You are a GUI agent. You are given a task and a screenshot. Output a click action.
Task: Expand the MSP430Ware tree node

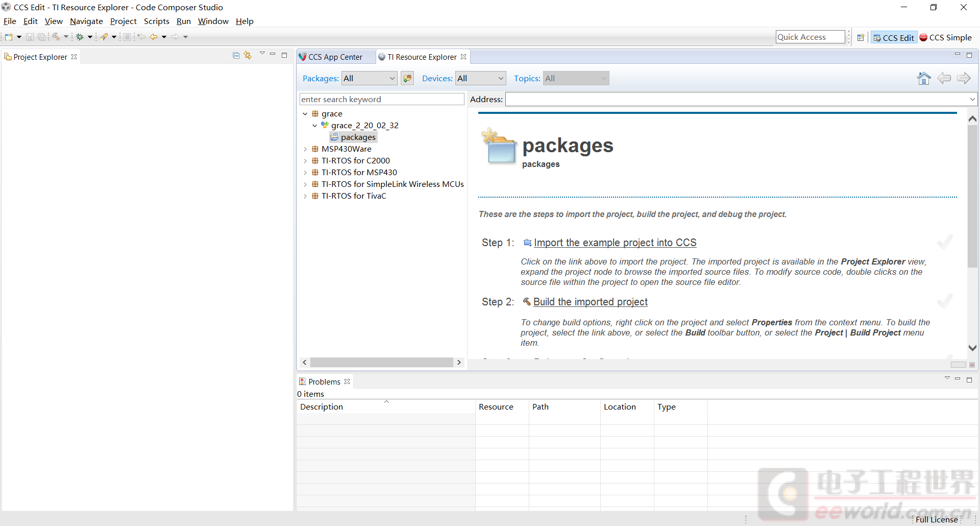[305, 149]
